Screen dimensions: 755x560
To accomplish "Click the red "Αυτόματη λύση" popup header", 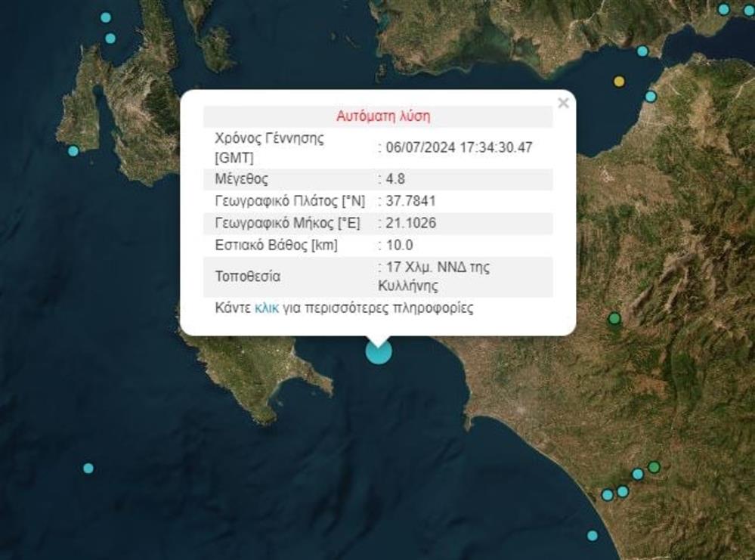I will click(382, 116).
